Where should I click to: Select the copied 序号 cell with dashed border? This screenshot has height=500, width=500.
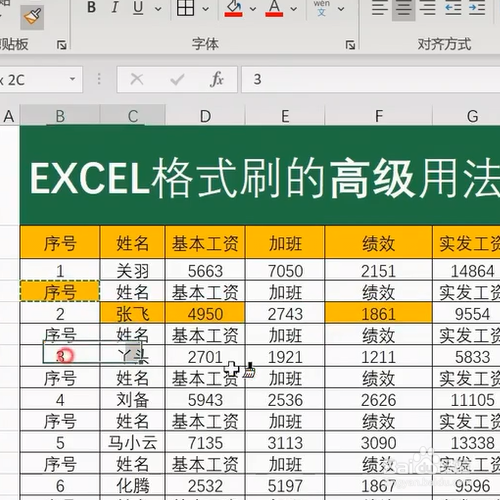click(60, 292)
